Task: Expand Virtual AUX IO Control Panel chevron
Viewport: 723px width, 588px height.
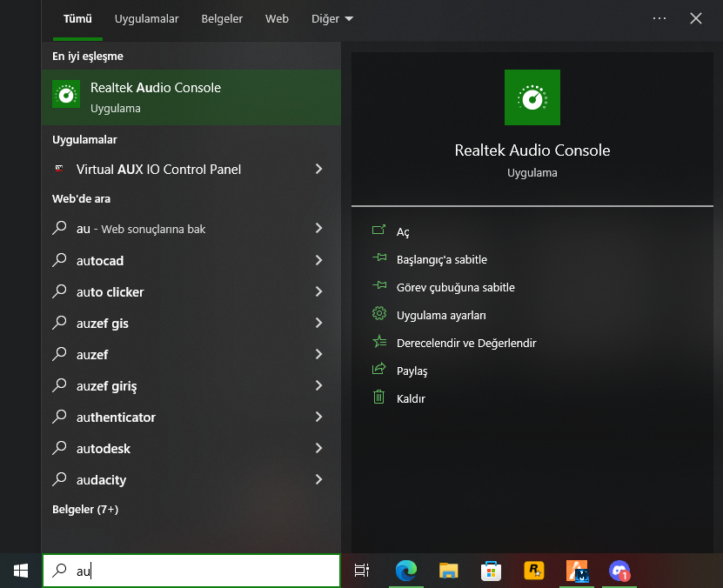Action: [318, 169]
